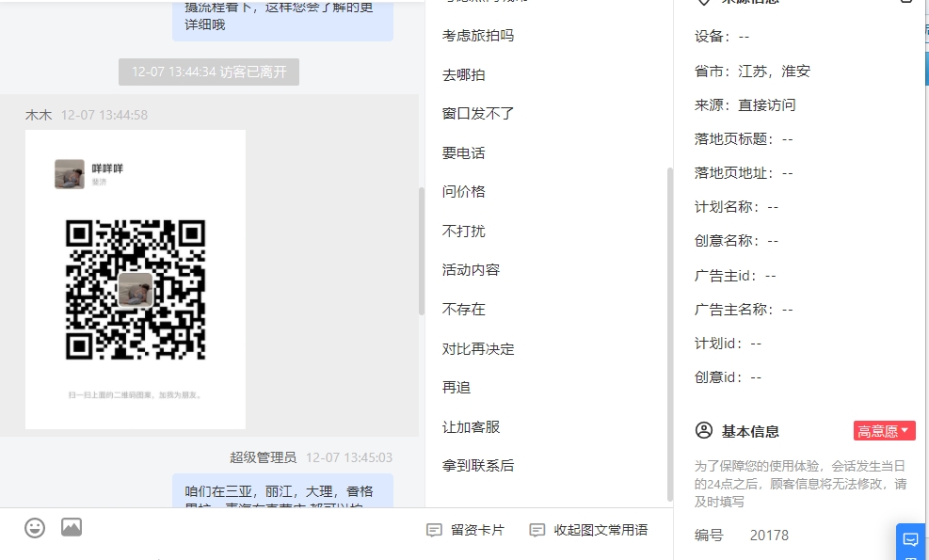This screenshot has height=560, width=929.
Task: Pick the 要电话 quick phrase
Action: pyautogui.click(x=463, y=152)
